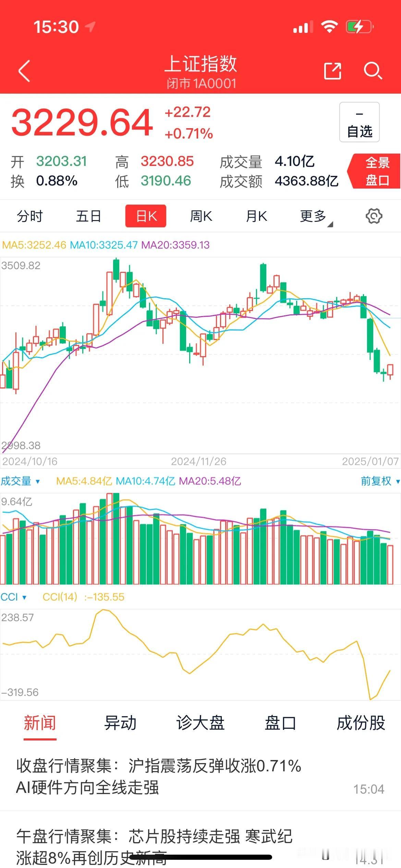Tap the battery charging icon
The height and width of the screenshot is (868, 401).
pos(360,26)
